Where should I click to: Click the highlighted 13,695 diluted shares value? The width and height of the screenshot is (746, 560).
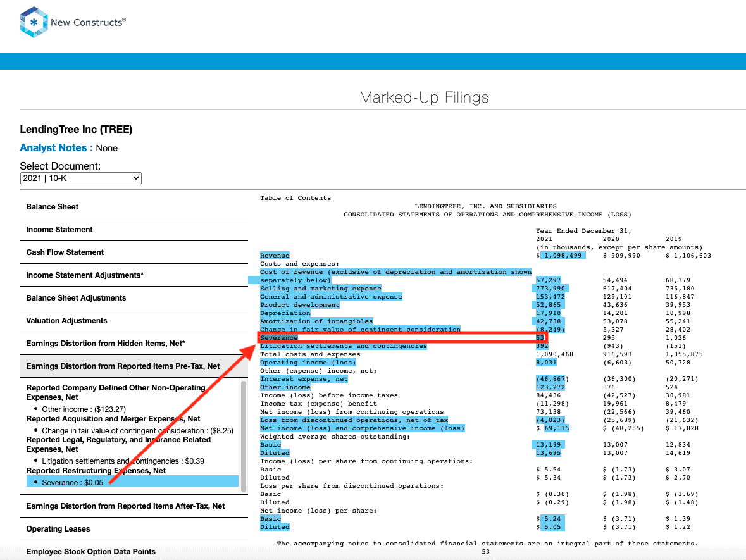pyautogui.click(x=548, y=453)
